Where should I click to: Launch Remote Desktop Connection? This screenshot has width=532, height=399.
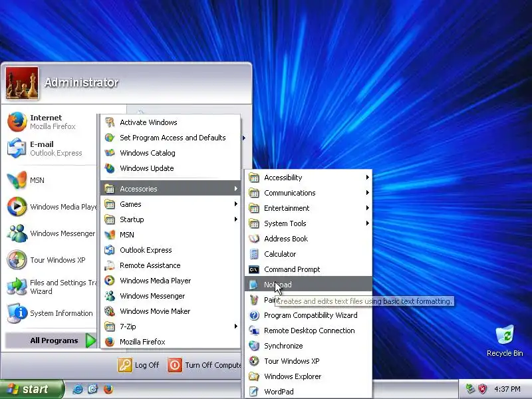pyautogui.click(x=309, y=331)
